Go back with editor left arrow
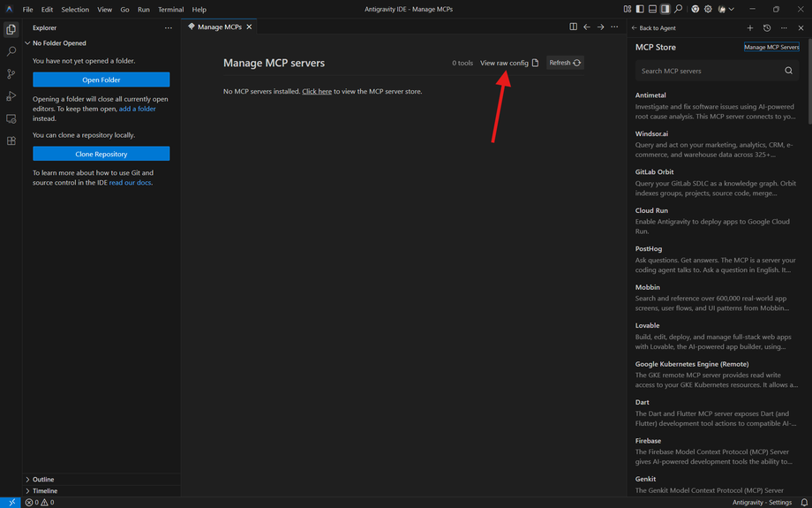Viewport: 812px width, 508px height. tap(587, 27)
